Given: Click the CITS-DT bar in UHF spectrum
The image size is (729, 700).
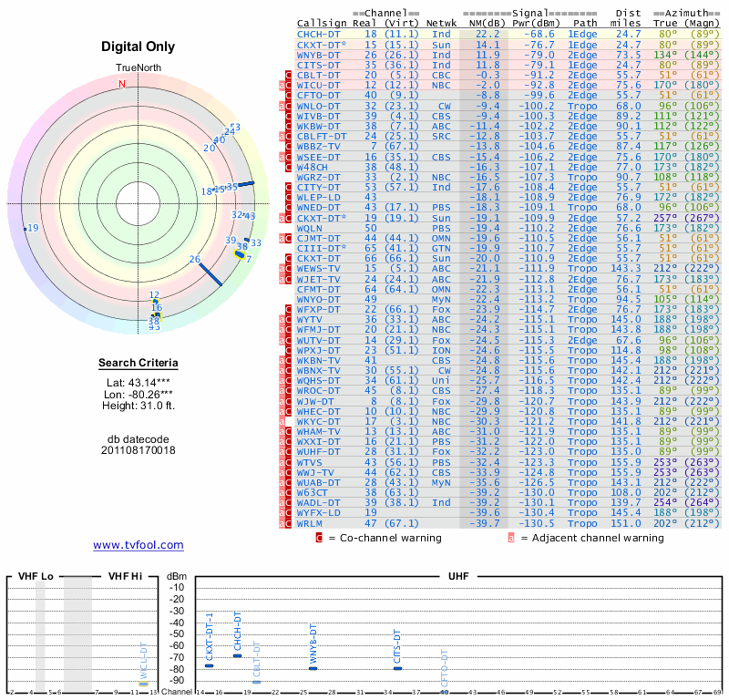Looking at the screenshot, I should pos(397,668).
